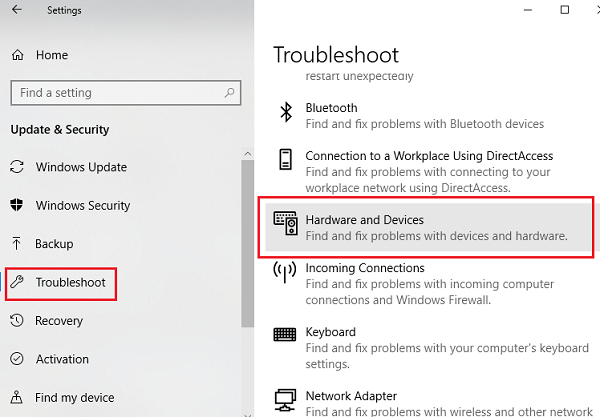The image size is (600, 417).
Task: Click the Windows Update refresh icon
Action: click(x=17, y=167)
